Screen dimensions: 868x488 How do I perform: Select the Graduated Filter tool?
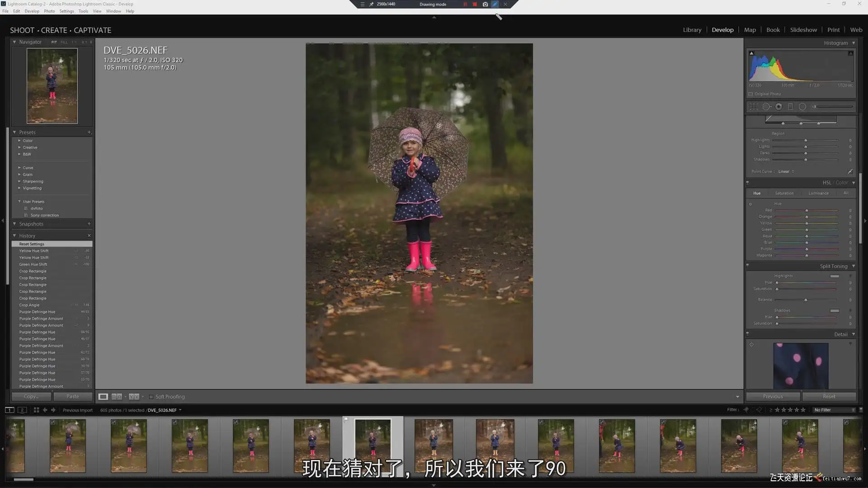click(790, 107)
